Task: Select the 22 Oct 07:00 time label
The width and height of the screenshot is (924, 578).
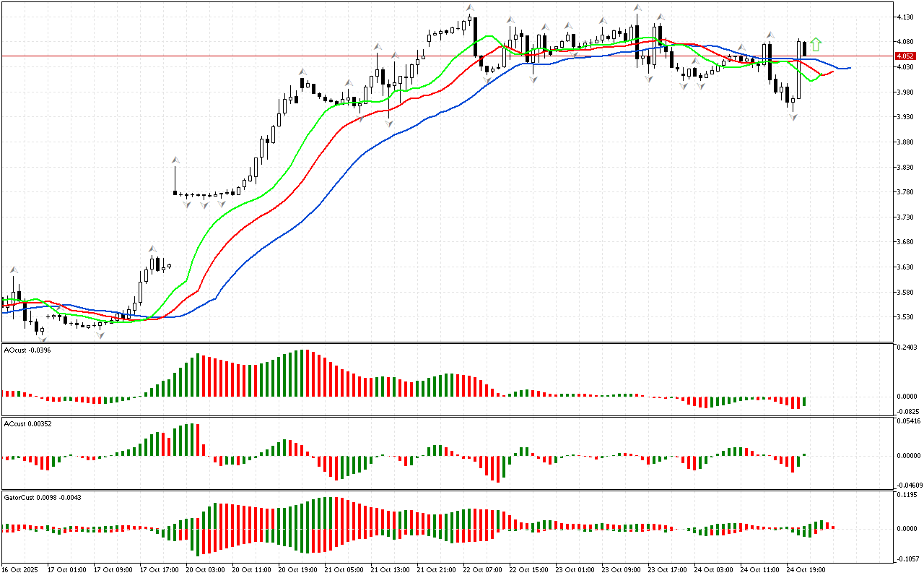Action: [x=484, y=569]
